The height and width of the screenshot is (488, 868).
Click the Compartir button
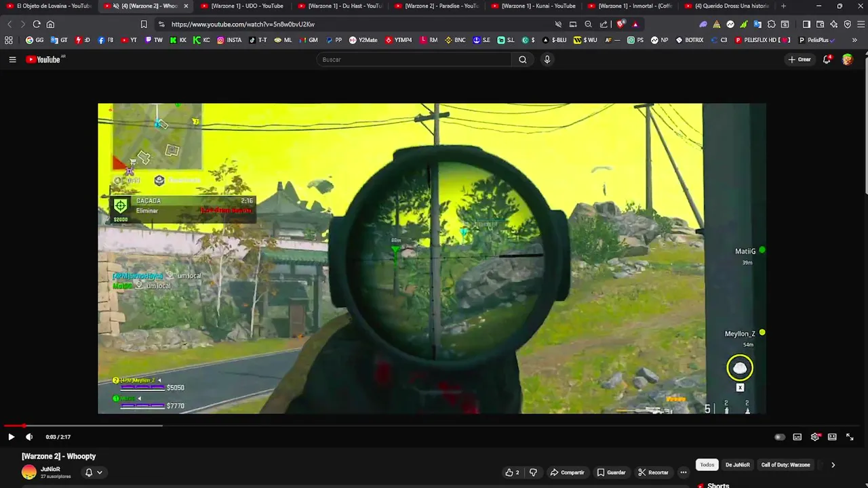click(567, 472)
